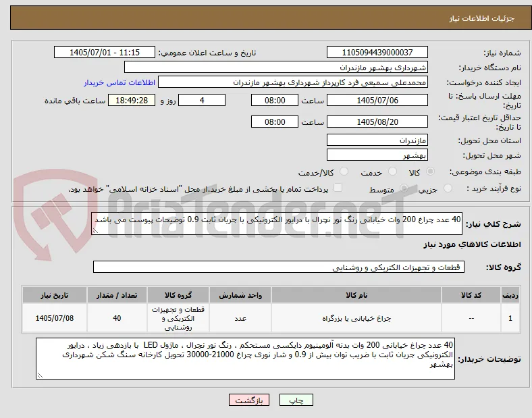This screenshot has height=418, width=532.
Task: Click the response deadline date 1405/07/06
Action: 377,101
